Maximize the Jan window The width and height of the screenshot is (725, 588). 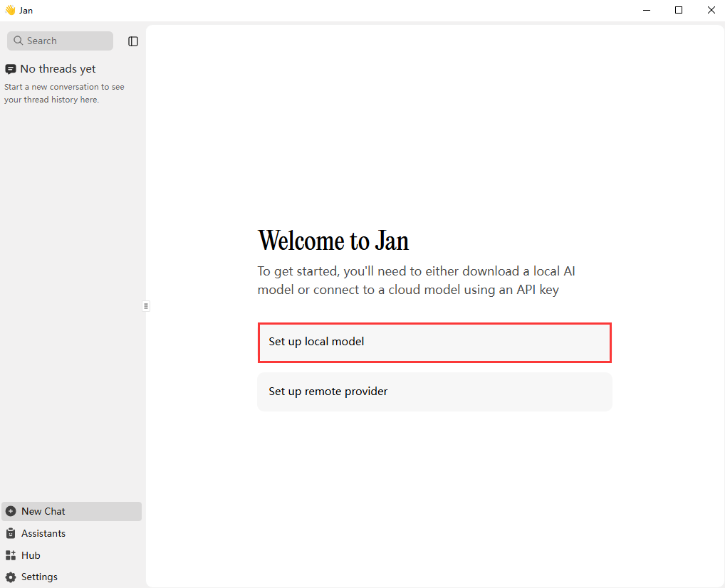pos(679,10)
